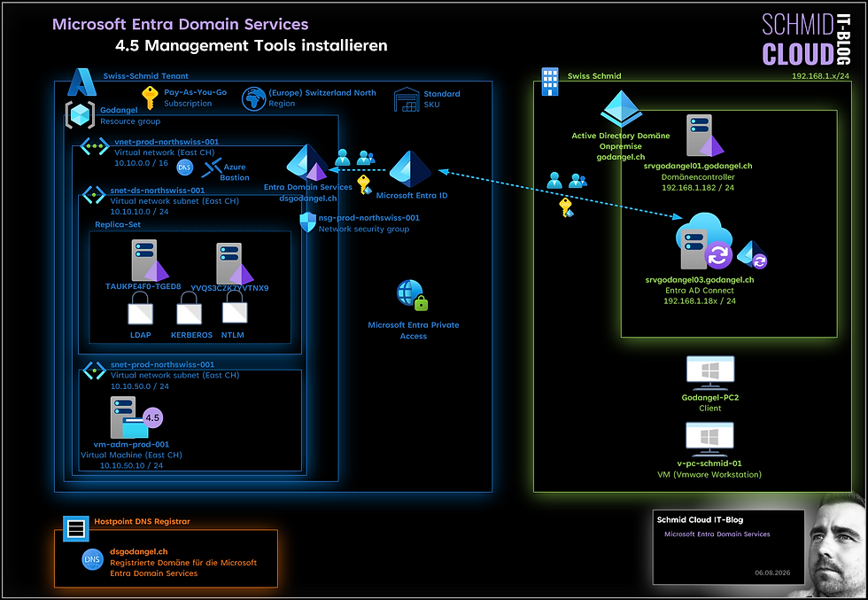Click the LDAP padlock icon
Image resolution: width=868 pixels, height=600 pixels.
coord(140,308)
